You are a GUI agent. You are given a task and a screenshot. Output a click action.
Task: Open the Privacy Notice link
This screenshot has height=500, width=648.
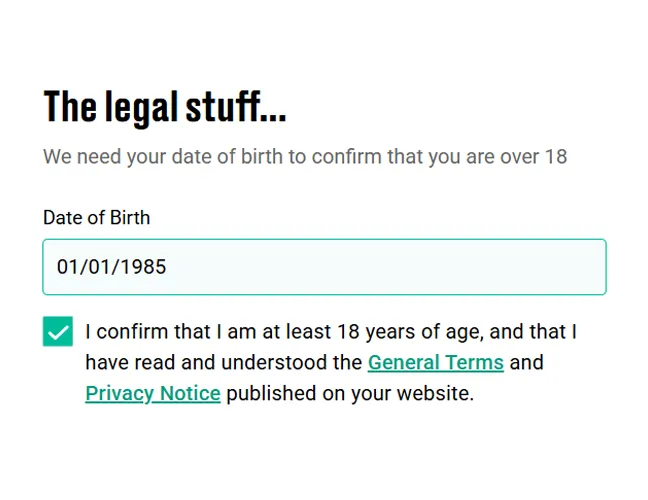[x=153, y=393]
